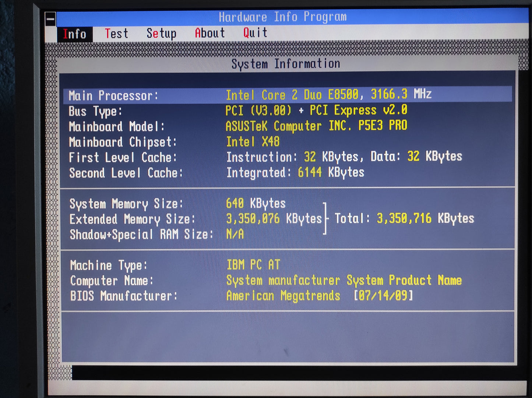Open the system menu box in title bar
This screenshot has height=398, width=532.
tap(50, 19)
